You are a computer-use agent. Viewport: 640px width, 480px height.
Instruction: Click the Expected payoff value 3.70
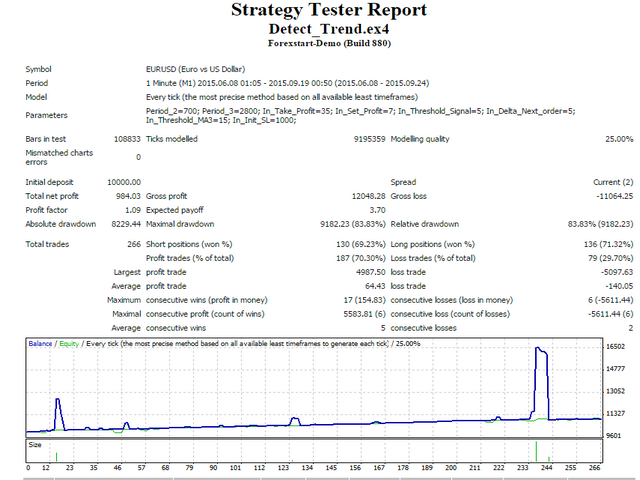[378, 210]
